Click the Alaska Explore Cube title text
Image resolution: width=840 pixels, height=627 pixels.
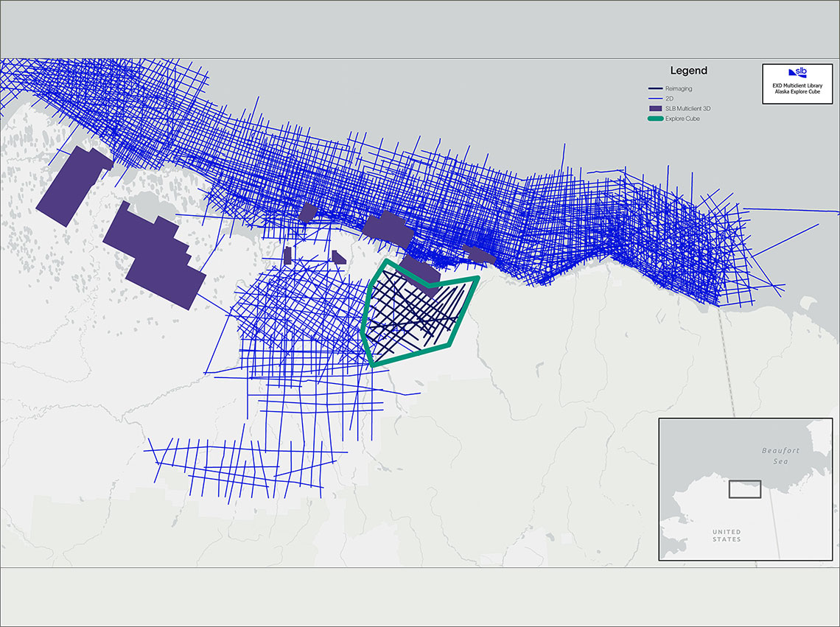797,91
